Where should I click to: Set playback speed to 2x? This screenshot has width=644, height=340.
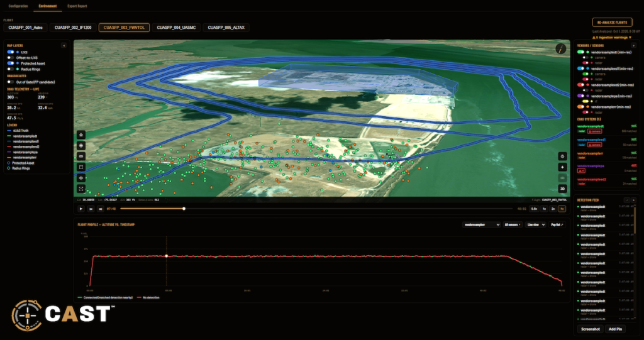click(x=553, y=209)
